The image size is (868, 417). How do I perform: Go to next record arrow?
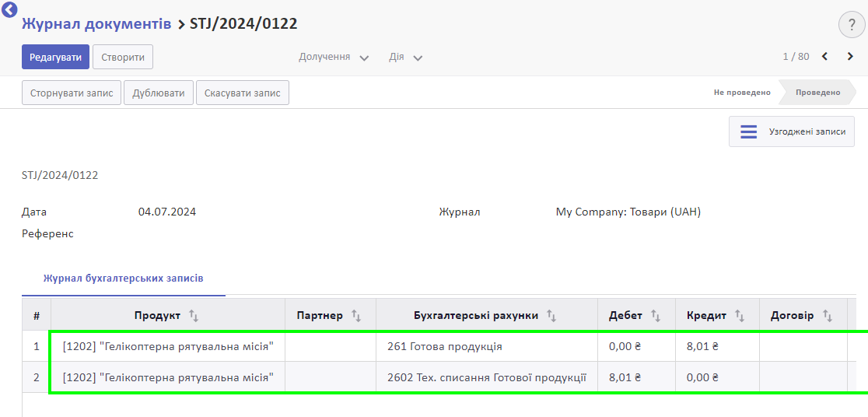[850, 57]
